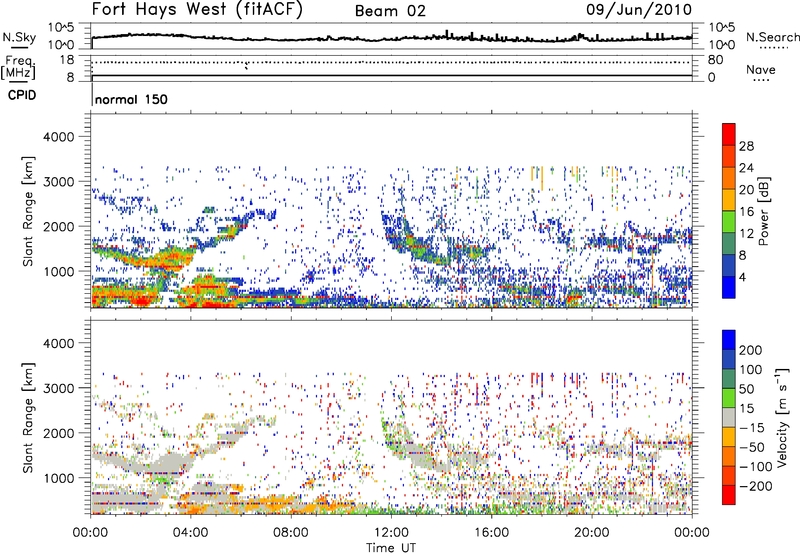This screenshot has width=800, height=554.
Task: Click the 'Velocity [m s-1]' colorbar label
Action: click(782, 417)
